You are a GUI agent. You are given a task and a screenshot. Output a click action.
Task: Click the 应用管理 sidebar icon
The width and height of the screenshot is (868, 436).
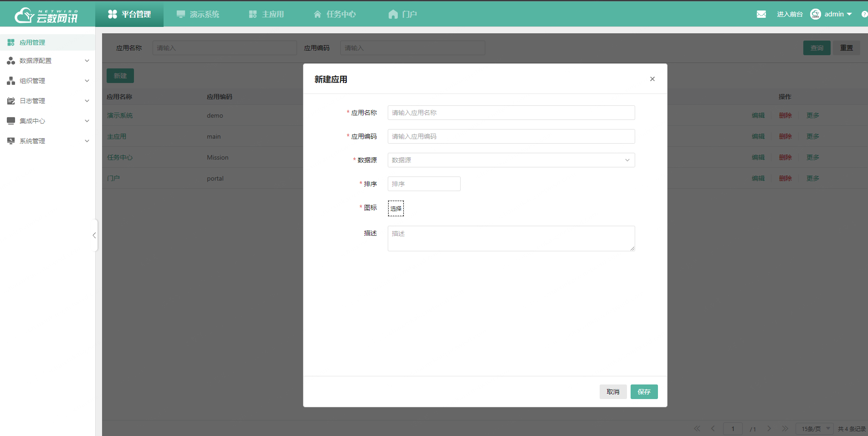11,42
